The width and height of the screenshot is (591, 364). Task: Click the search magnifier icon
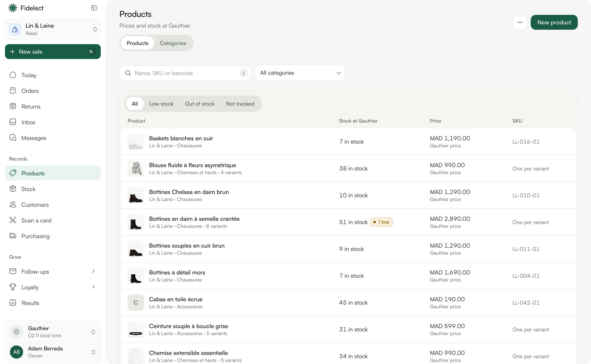tap(128, 73)
